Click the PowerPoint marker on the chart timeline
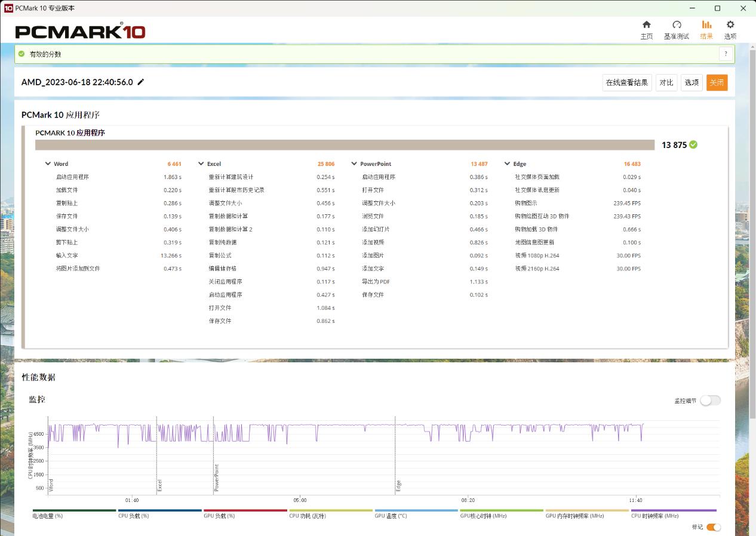Screen dimensions: 756x536 pyautogui.click(x=216, y=476)
